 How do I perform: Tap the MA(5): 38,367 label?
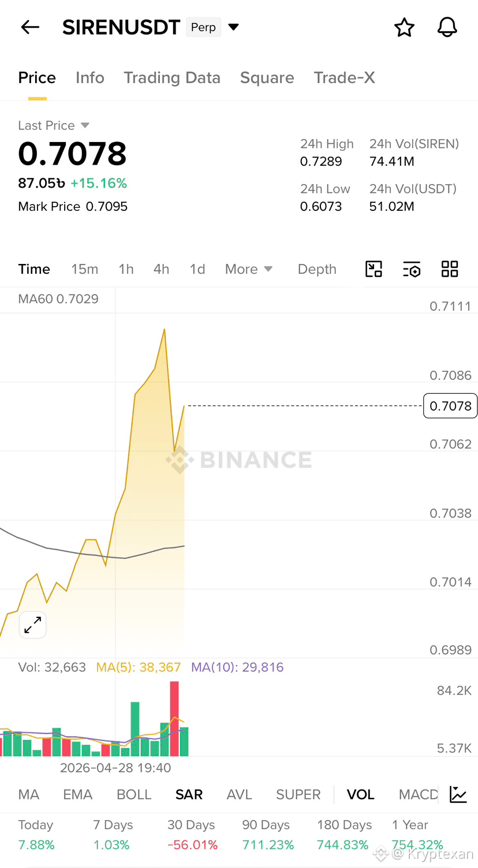(x=139, y=668)
